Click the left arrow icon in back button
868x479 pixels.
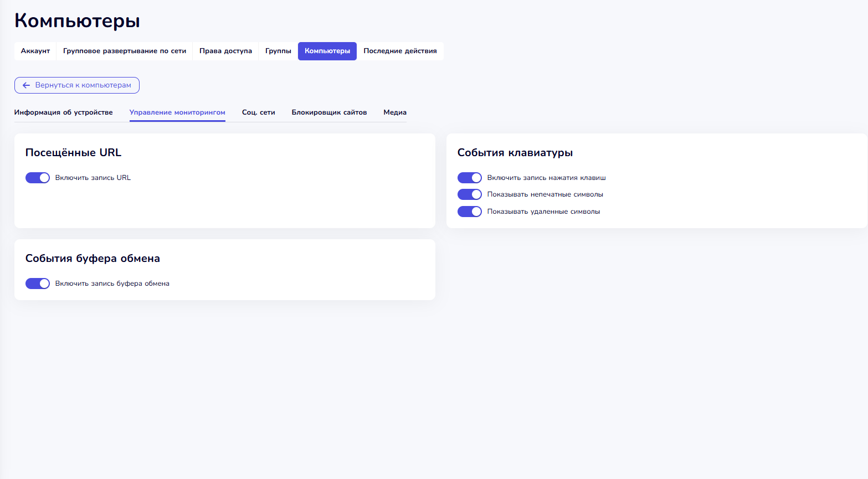click(x=26, y=85)
